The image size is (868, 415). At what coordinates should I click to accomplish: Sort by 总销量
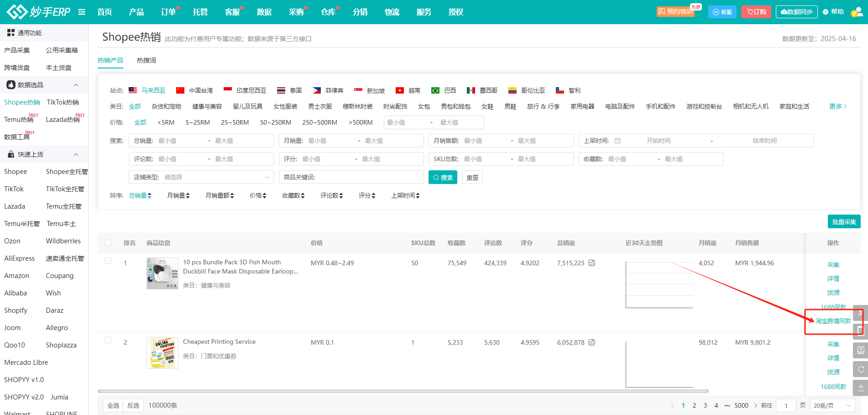[140, 195]
